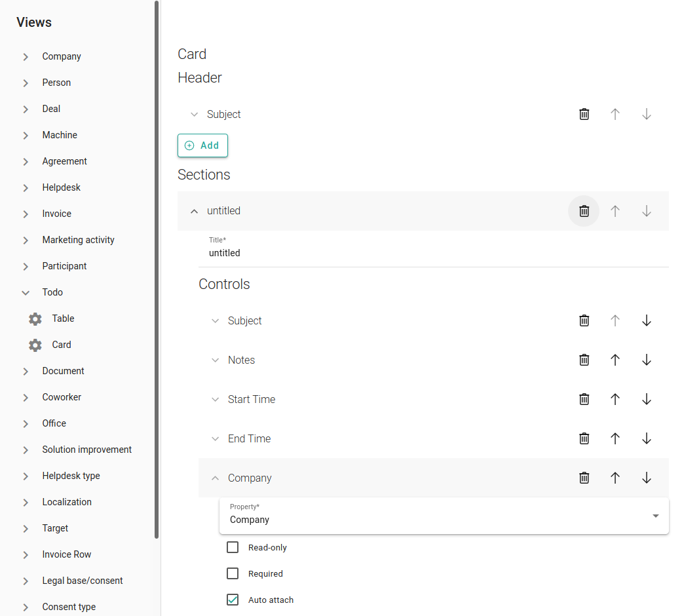Collapse the untitled section
The height and width of the screenshot is (616, 684).
(194, 211)
